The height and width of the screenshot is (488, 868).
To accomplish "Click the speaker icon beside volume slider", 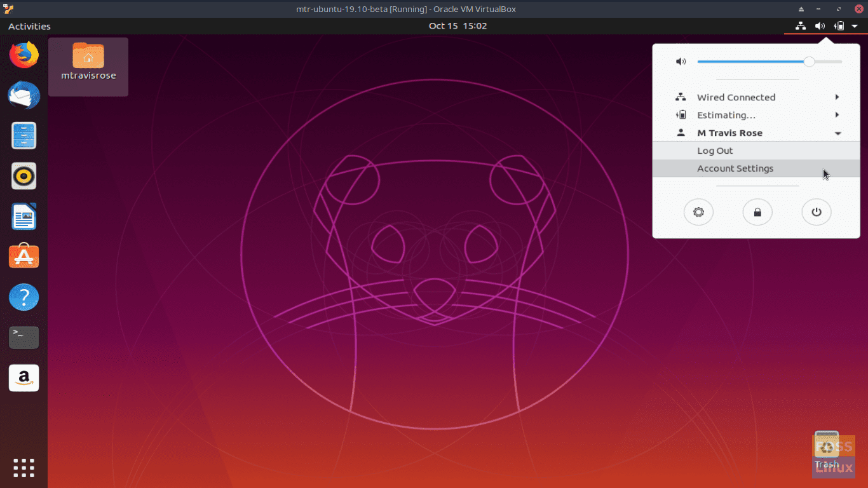I will pos(681,62).
